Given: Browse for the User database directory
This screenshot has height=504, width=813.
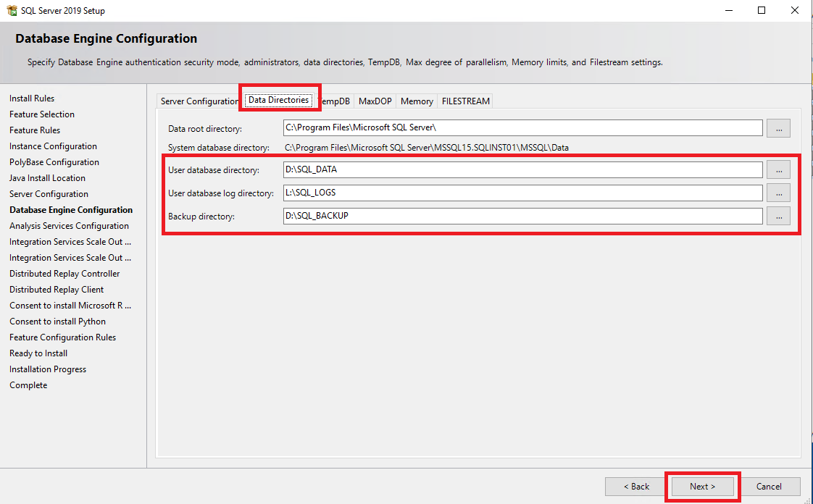Looking at the screenshot, I should tap(778, 170).
